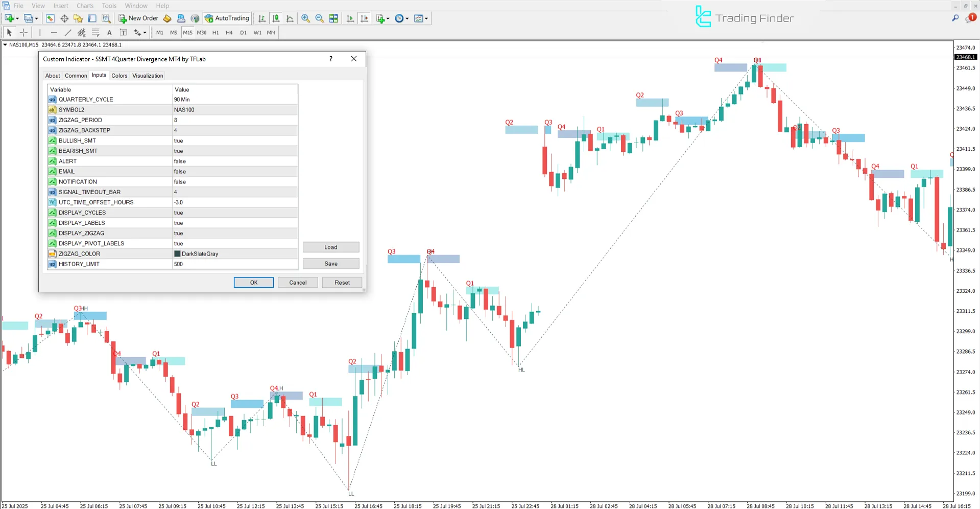The height and width of the screenshot is (509, 980).
Task: Select the Horizontal Line tool
Action: pos(54,33)
